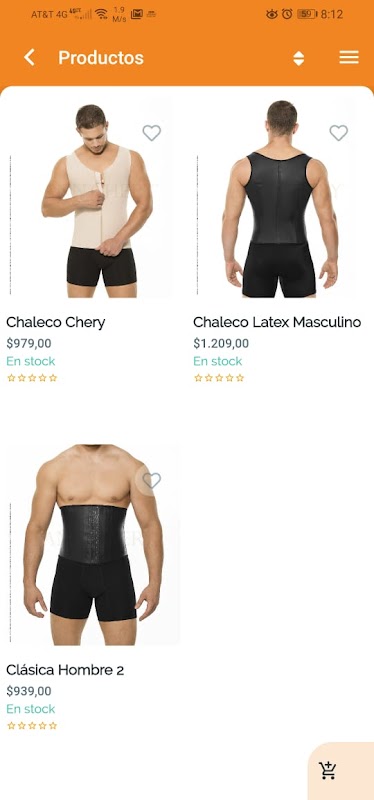Select star rating under Chaleco Latex Masculino
374x800 pixels.
pyautogui.click(x=219, y=378)
